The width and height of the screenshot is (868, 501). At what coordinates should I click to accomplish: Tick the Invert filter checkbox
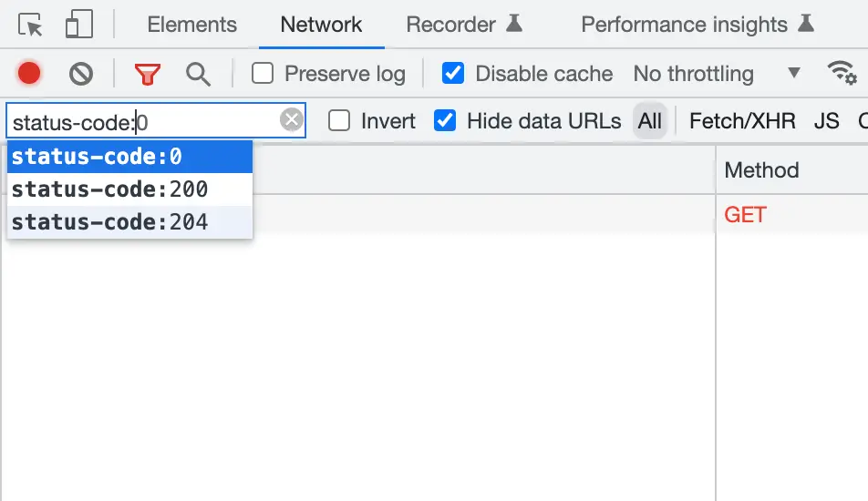click(x=339, y=120)
